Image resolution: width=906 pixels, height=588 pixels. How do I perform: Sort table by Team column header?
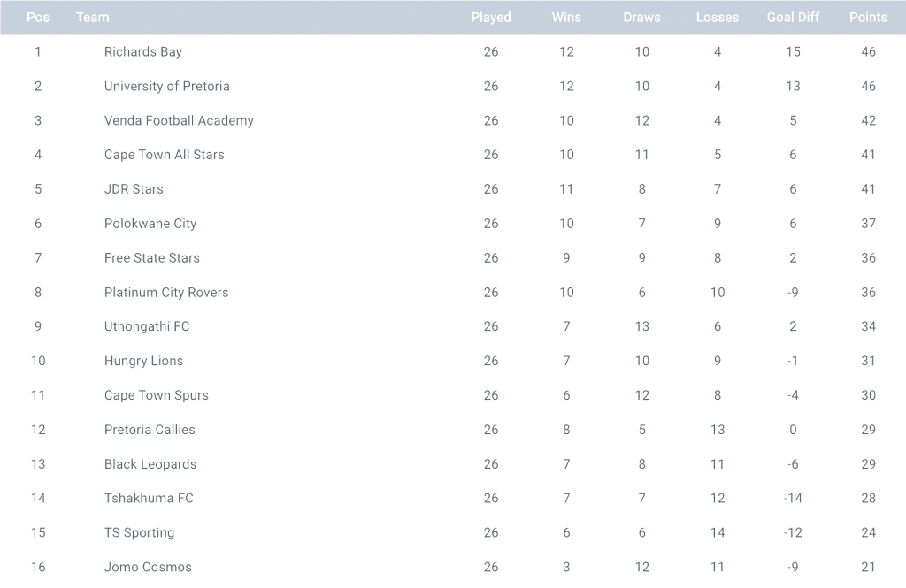click(93, 17)
